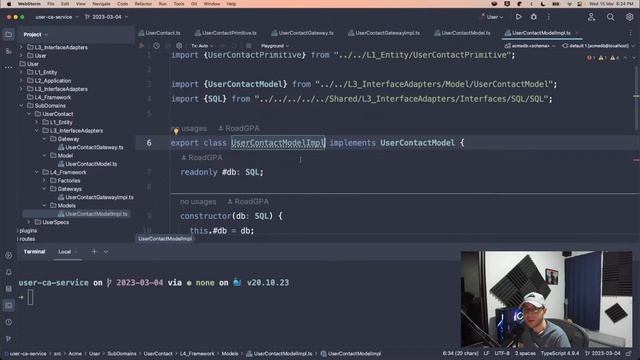Click the query history clock icon
This screenshot has width=640, height=360.
pos(156,46)
